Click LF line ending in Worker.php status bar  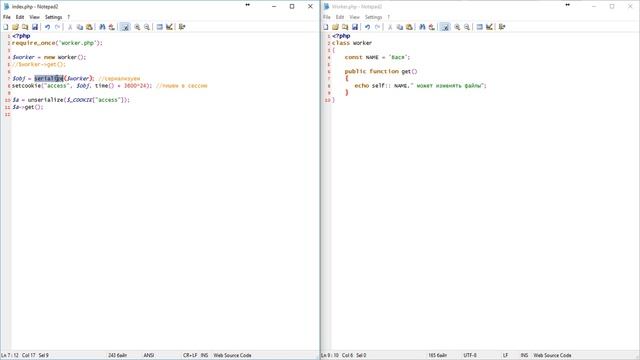pos(505,356)
